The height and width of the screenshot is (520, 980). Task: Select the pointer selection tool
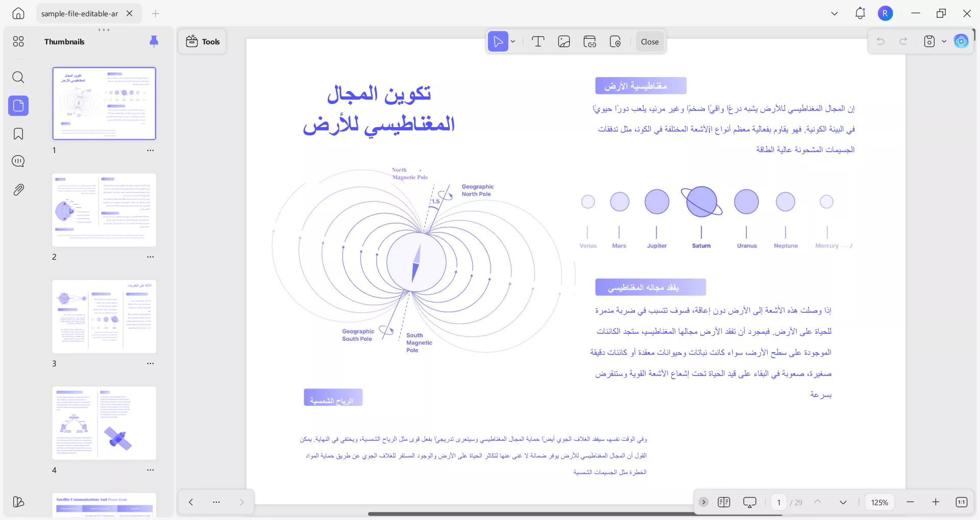click(498, 41)
